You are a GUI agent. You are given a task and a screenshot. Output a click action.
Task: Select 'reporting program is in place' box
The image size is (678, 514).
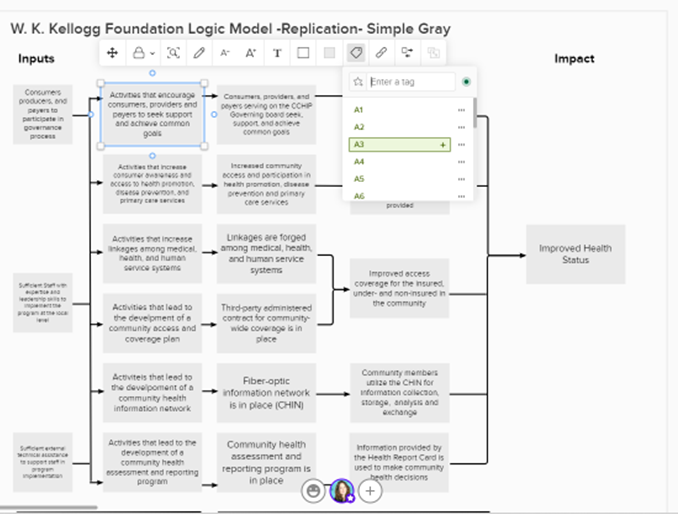pos(266,462)
